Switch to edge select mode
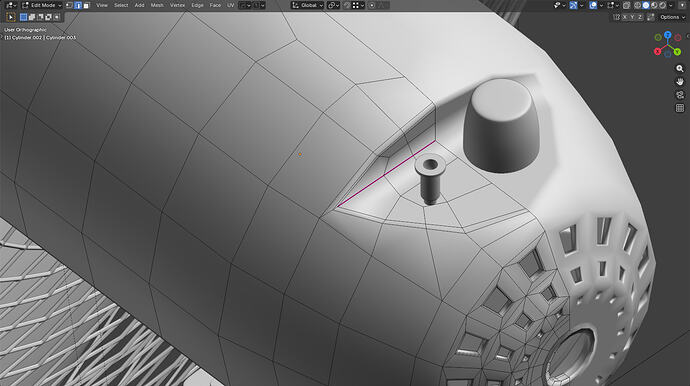The width and height of the screenshot is (690, 386). pyautogui.click(x=78, y=5)
